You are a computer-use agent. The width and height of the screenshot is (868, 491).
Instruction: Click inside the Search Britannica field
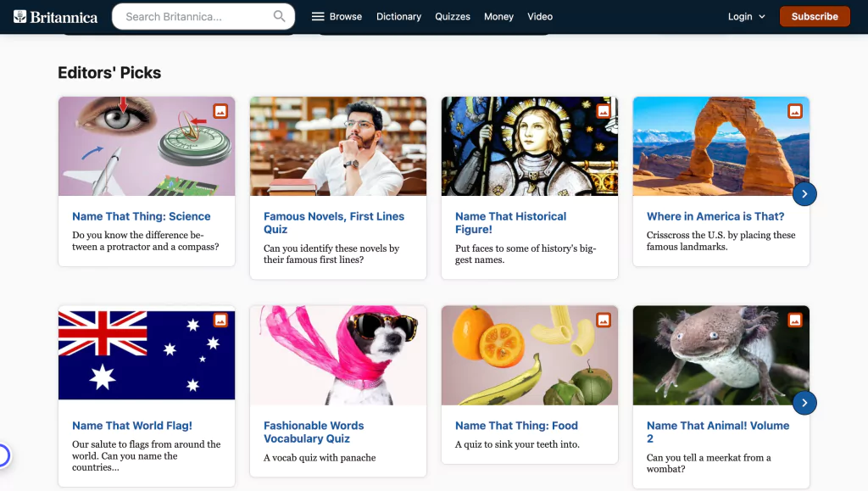click(195, 16)
